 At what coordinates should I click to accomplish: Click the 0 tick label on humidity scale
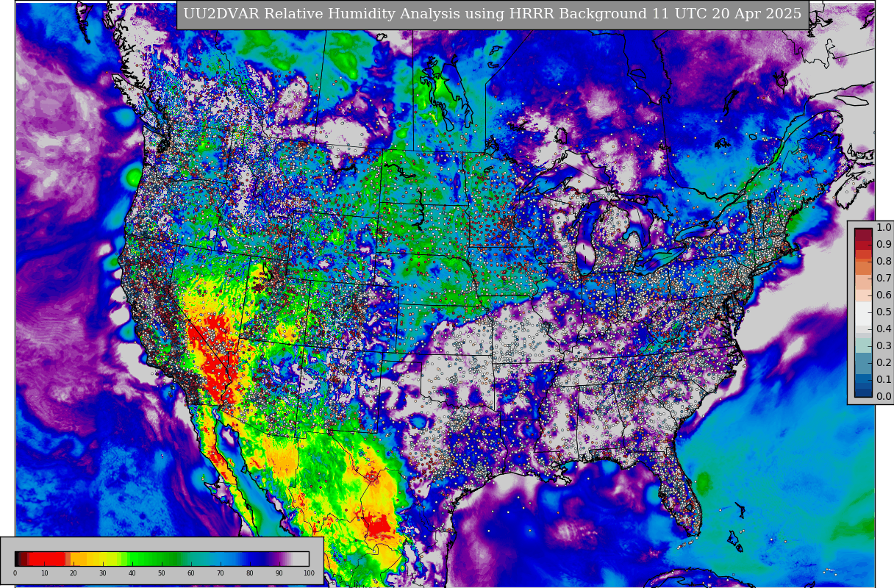click(x=15, y=573)
